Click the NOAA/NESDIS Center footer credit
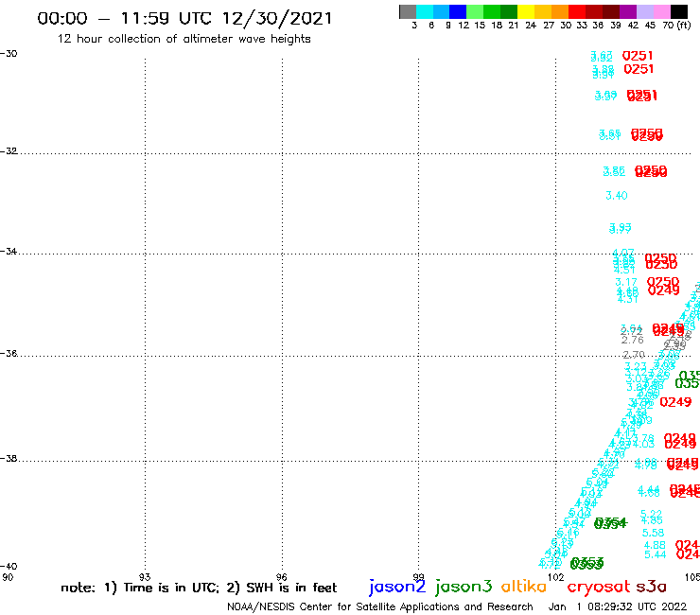The width and height of the screenshot is (700, 615). point(380,606)
